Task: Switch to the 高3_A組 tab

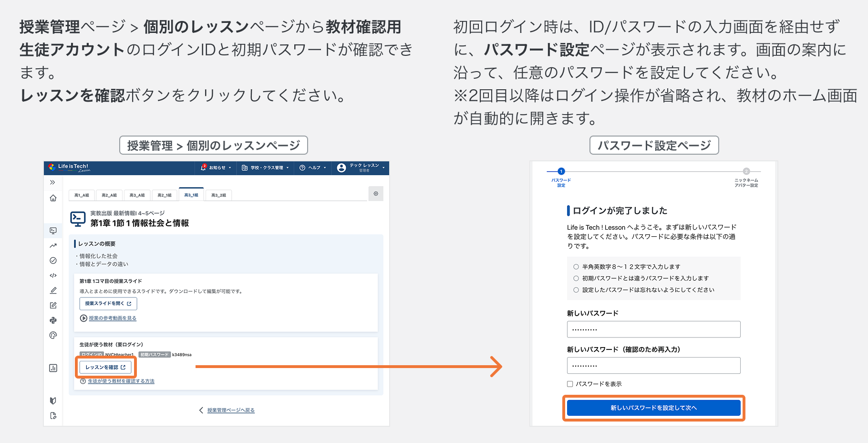Action: [137, 195]
